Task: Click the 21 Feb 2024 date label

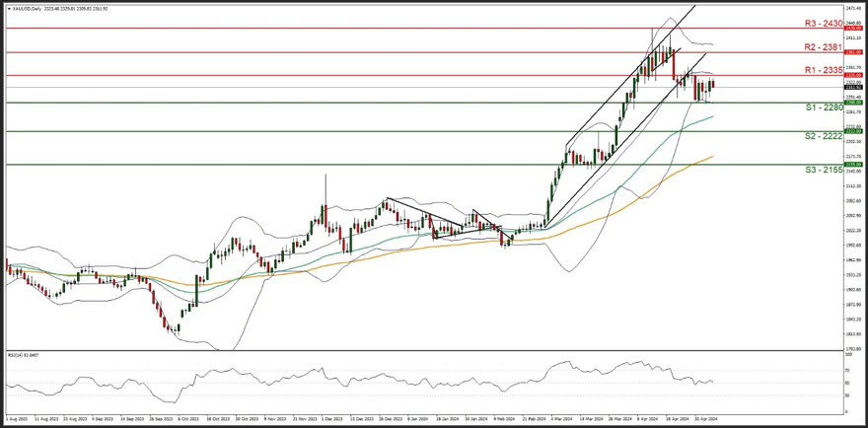Action: 535,419
